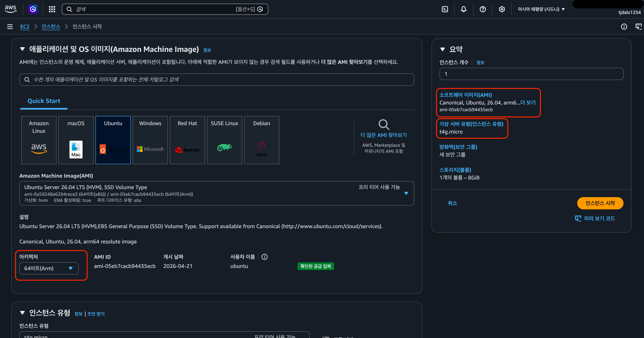
Task: Click the username value ubuntu
Action: point(239,266)
